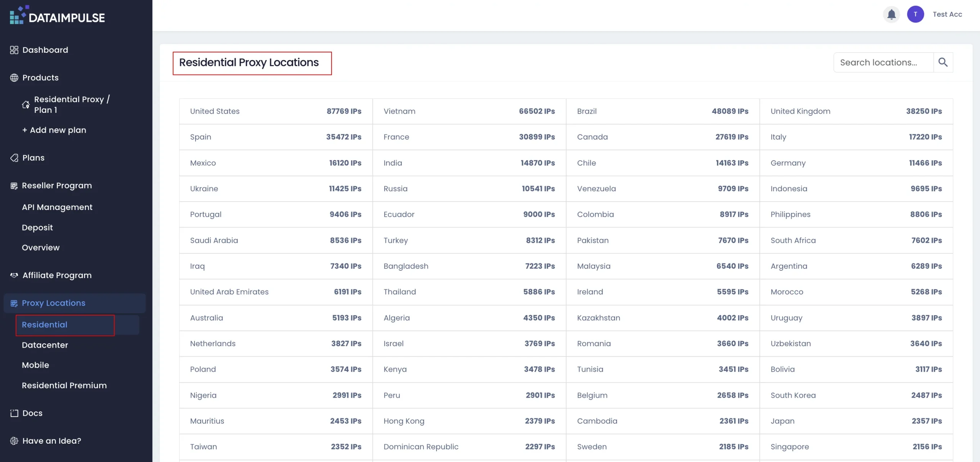Click the Docs book icon
This screenshot has width=980, height=462.
[x=14, y=413]
